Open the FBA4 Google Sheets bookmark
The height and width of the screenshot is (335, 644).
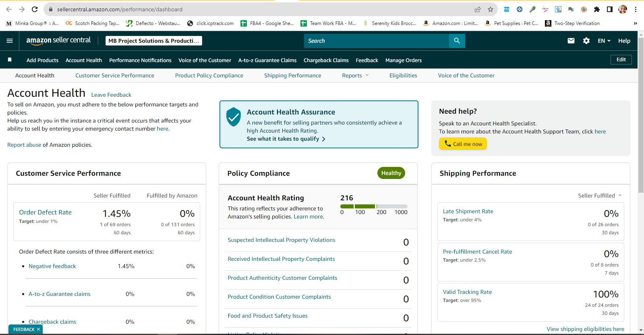click(x=267, y=23)
